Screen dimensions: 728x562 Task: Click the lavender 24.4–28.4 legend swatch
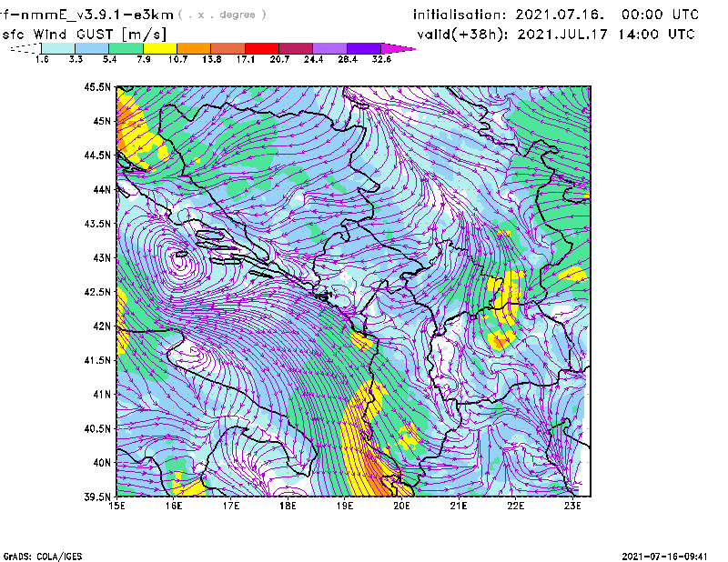coord(330,48)
